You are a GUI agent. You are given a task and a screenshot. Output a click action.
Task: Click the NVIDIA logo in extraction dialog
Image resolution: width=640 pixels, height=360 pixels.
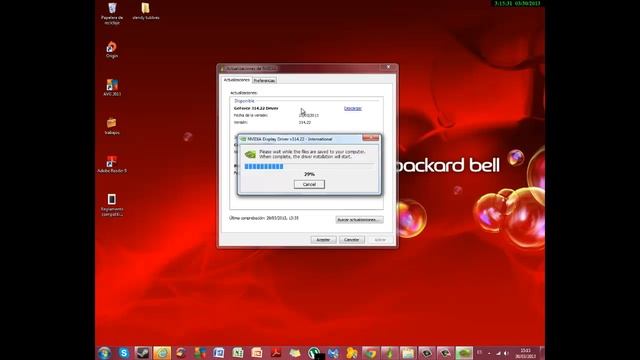pos(250,154)
